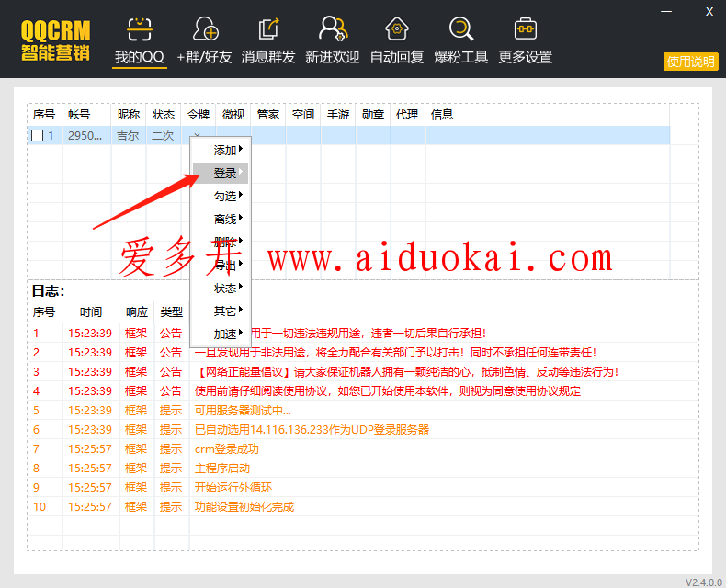Click the 手游 column header

coord(337,114)
